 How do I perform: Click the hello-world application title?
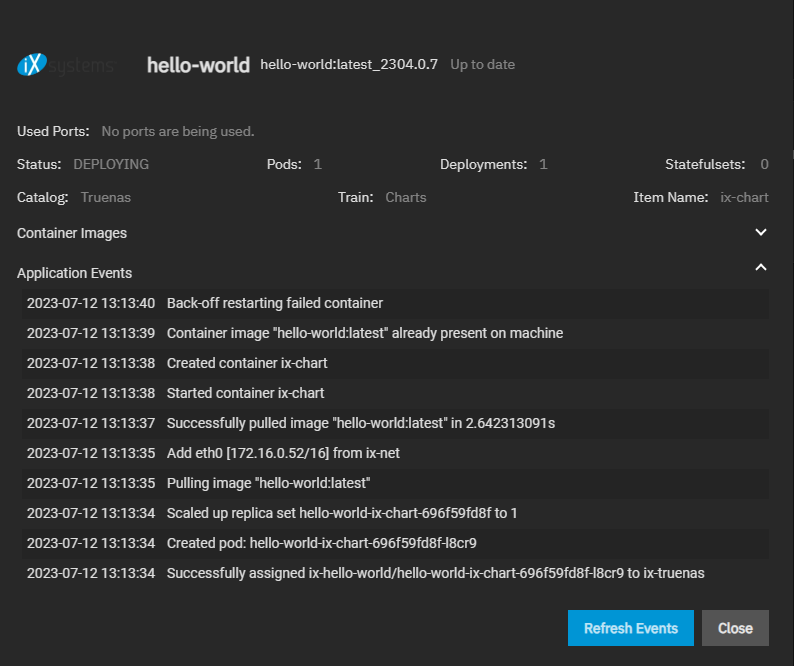(198, 65)
